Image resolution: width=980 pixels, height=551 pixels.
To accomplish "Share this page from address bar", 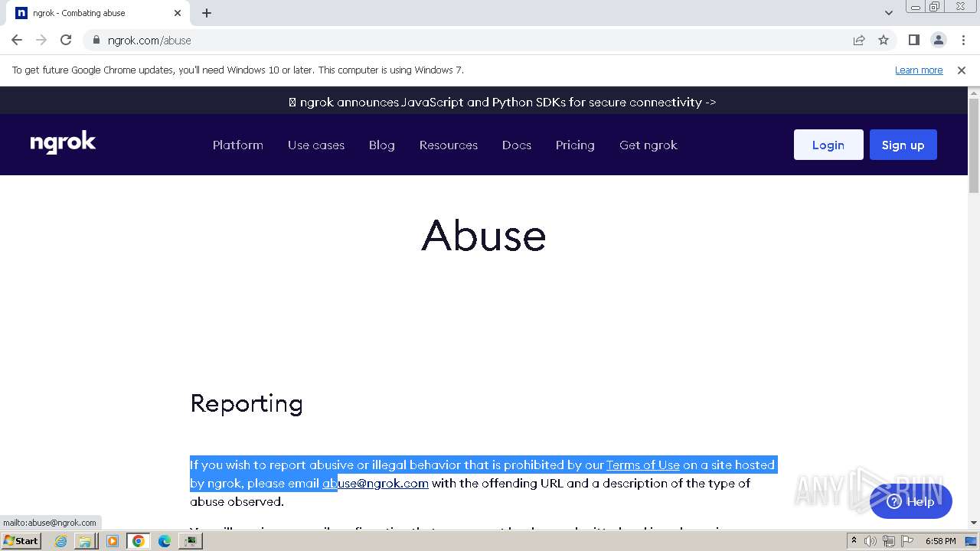I will [859, 40].
